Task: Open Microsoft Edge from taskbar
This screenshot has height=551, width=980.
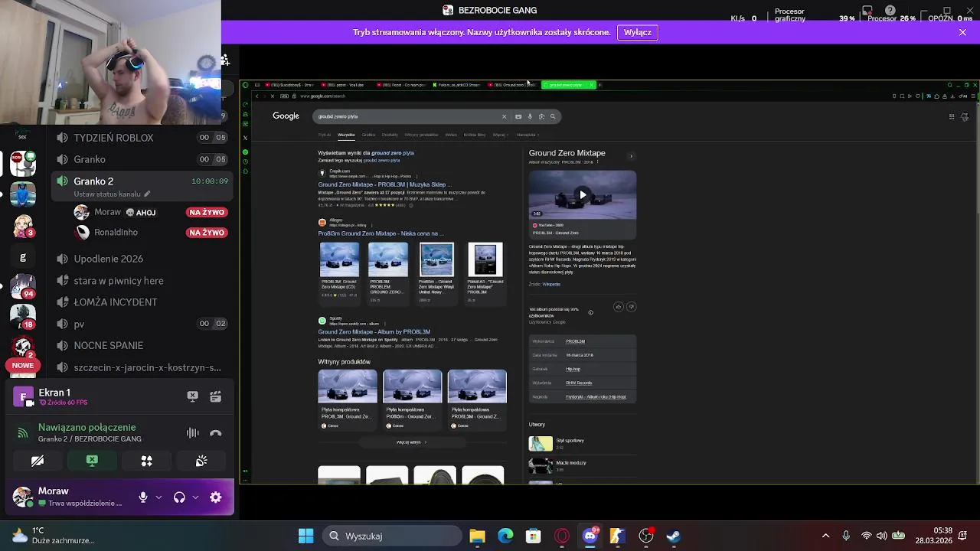Action: (x=505, y=536)
